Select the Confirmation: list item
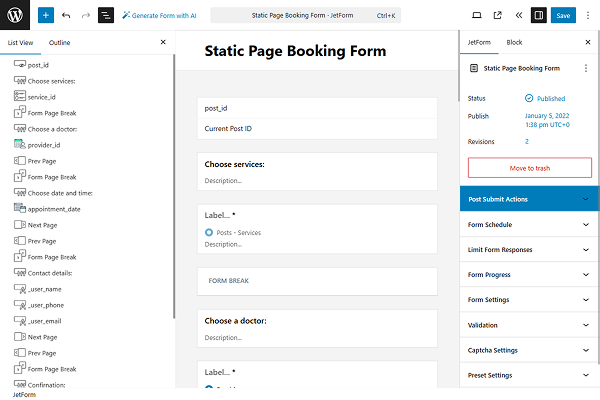This screenshot has height=400, width=600. pos(46,385)
